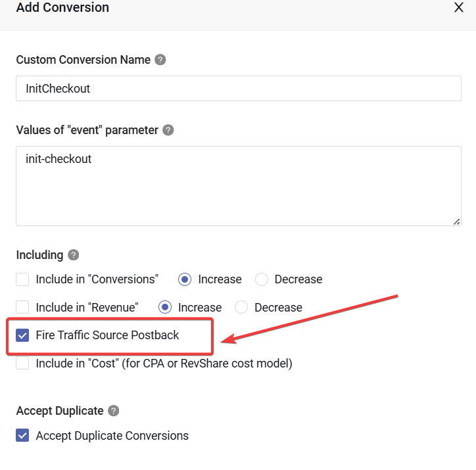
Task: Click help icon next to Accept Duplicate
Action: 114,411
